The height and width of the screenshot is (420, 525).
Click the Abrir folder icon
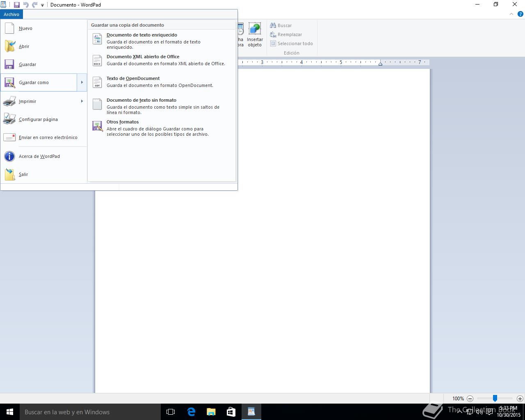click(9, 46)
